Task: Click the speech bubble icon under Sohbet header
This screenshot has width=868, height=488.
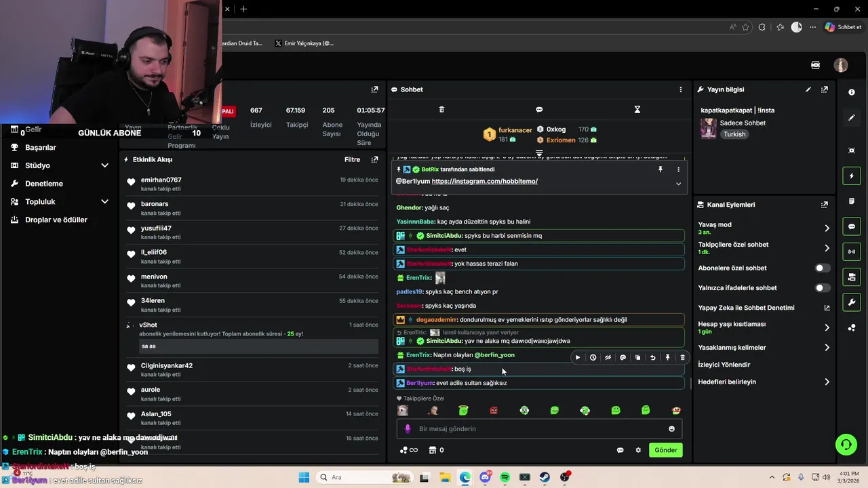Action: (x=539, y=109)
